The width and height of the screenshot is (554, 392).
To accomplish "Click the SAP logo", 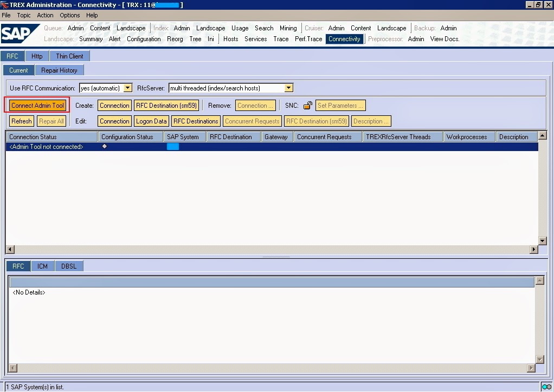I will [x=20, y=34].
